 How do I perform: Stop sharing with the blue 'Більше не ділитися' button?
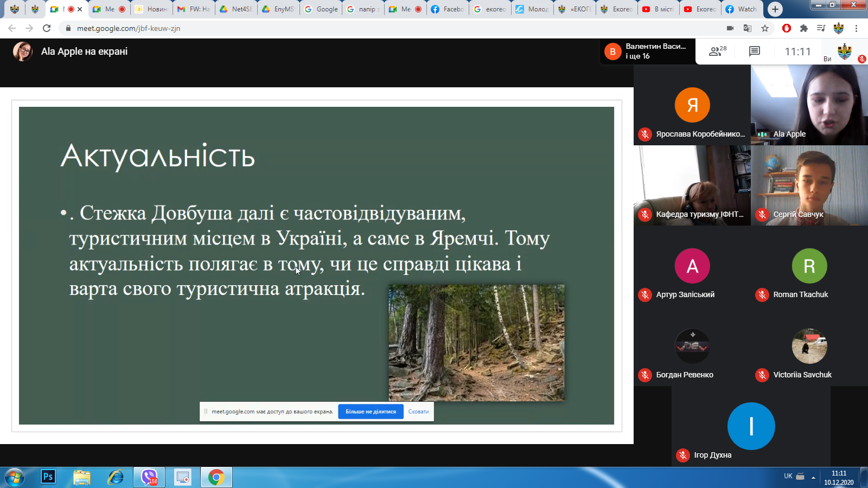371,412
